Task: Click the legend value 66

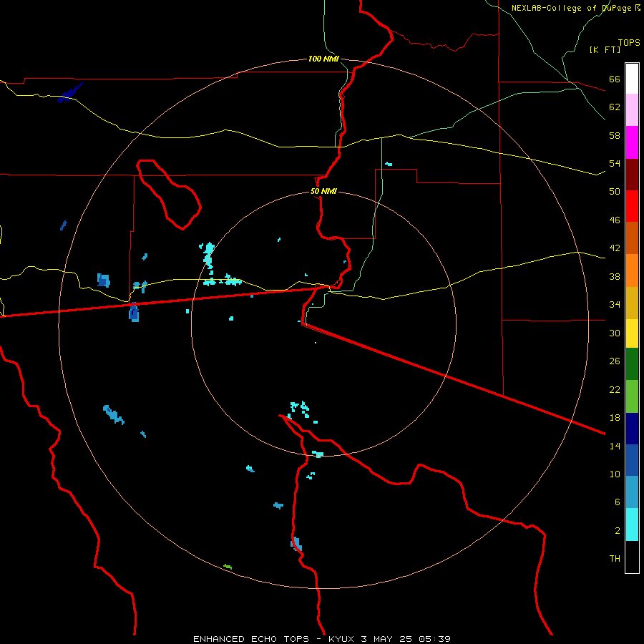Action: pos(615,79)
